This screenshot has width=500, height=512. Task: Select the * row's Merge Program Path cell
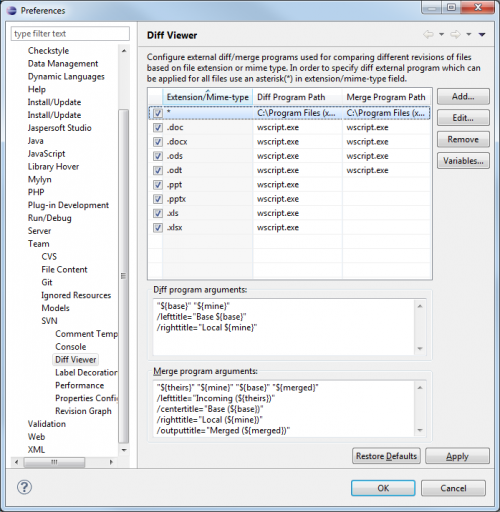pos(386,113)
